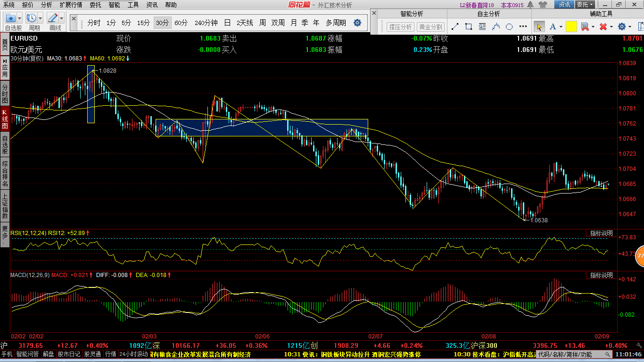Choose the scissors delete-selected tool
Screen dimensions: 644x362
[585, 27]
